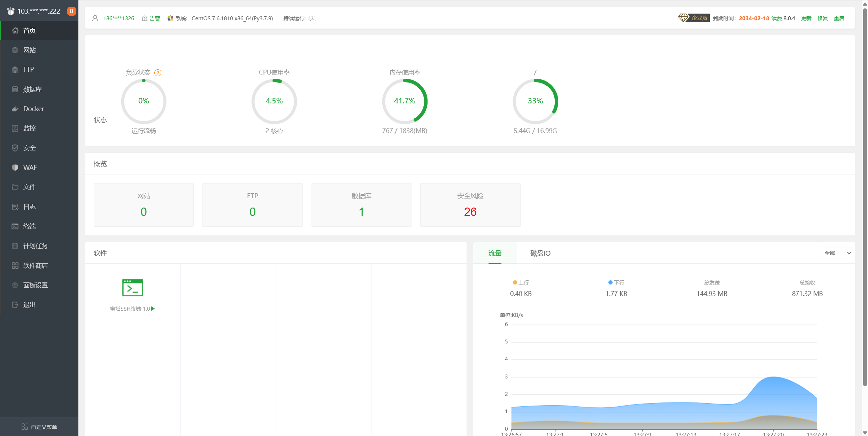Click the 内存使用率 41.7% gauge

point(405,101)
